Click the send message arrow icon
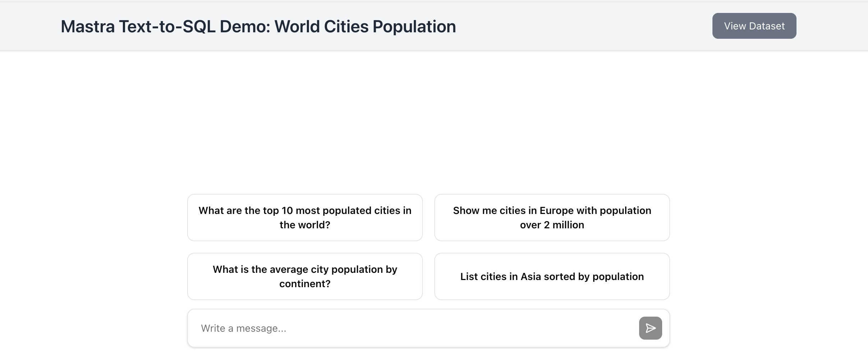Screen dimensions: 868x359 tap(650, 328)
